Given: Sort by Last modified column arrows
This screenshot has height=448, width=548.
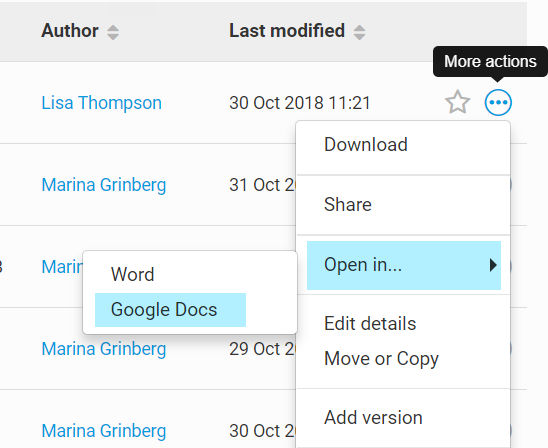Looking at the screenshot, I should pos(359,32).
